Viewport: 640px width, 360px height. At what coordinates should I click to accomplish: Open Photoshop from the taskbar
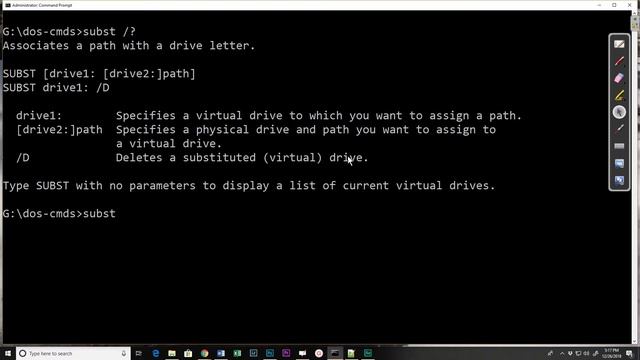270,353
